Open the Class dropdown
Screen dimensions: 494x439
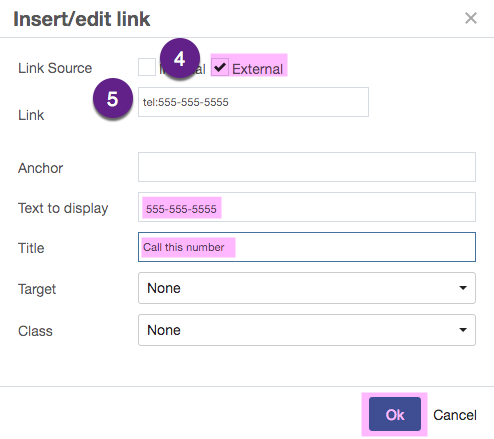coord(307,330)
